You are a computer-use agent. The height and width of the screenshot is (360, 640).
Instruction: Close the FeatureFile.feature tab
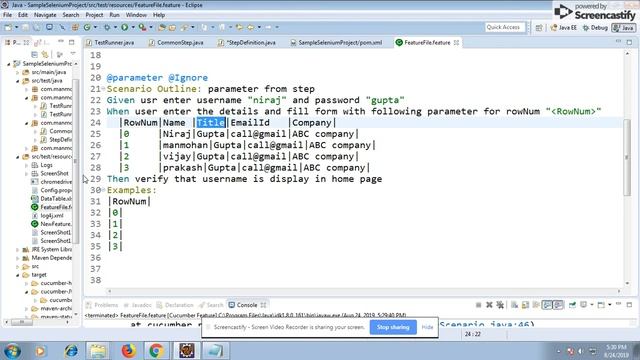(456, 42)
